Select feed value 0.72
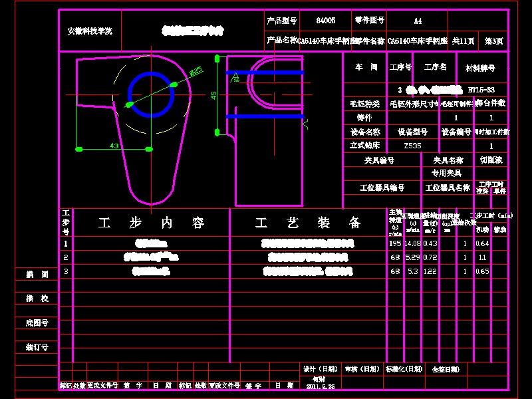The image size is (532, 399). coord(430,257)
